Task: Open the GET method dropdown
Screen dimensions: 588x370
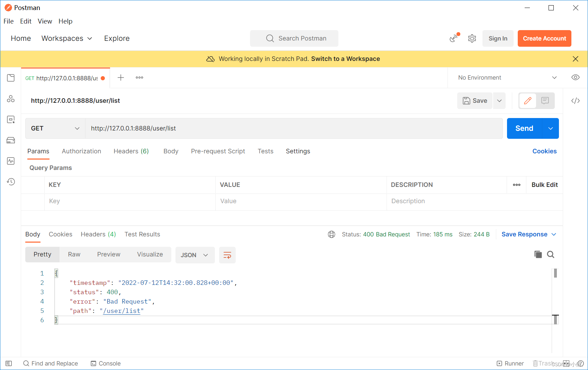Action: click(x=55, y=128)
